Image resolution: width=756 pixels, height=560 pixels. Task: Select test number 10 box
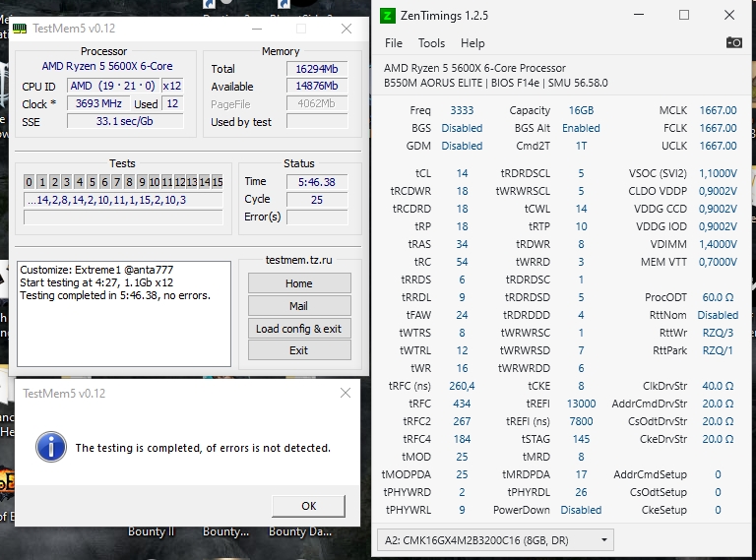click(155, 182)
